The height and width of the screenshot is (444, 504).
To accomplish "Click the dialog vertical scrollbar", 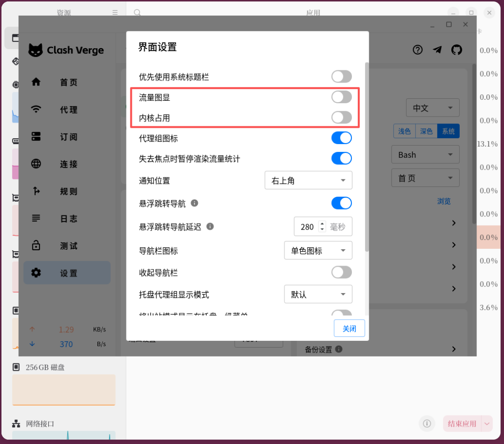I will 367,157.
